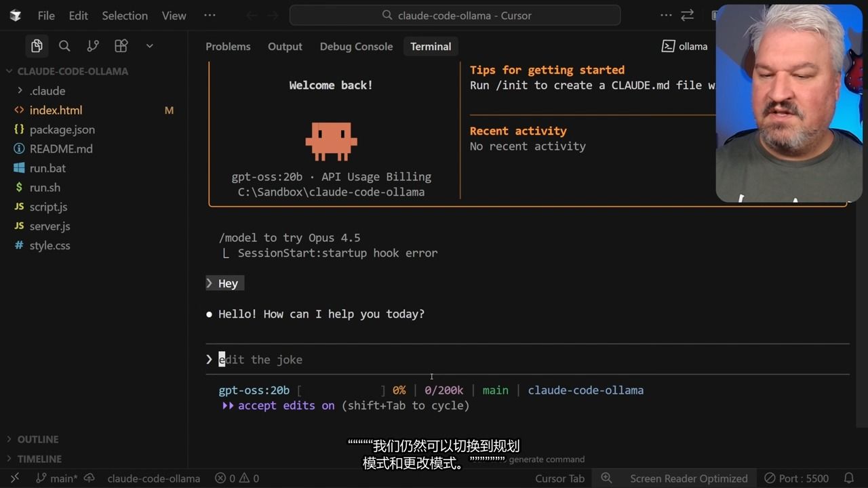Viewport: 868px width, 488px height.
Task: Click the swap arrows icon in title bar
Action: coord(688,16)
